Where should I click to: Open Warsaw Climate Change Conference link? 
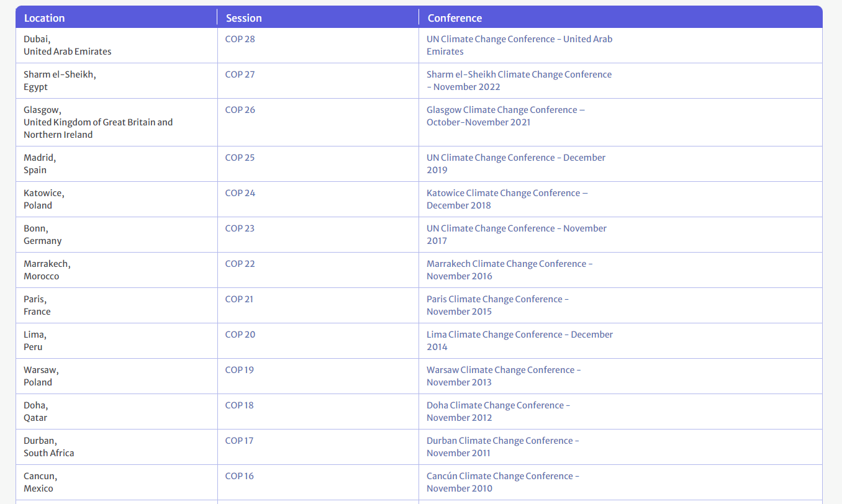coord(504,376)
